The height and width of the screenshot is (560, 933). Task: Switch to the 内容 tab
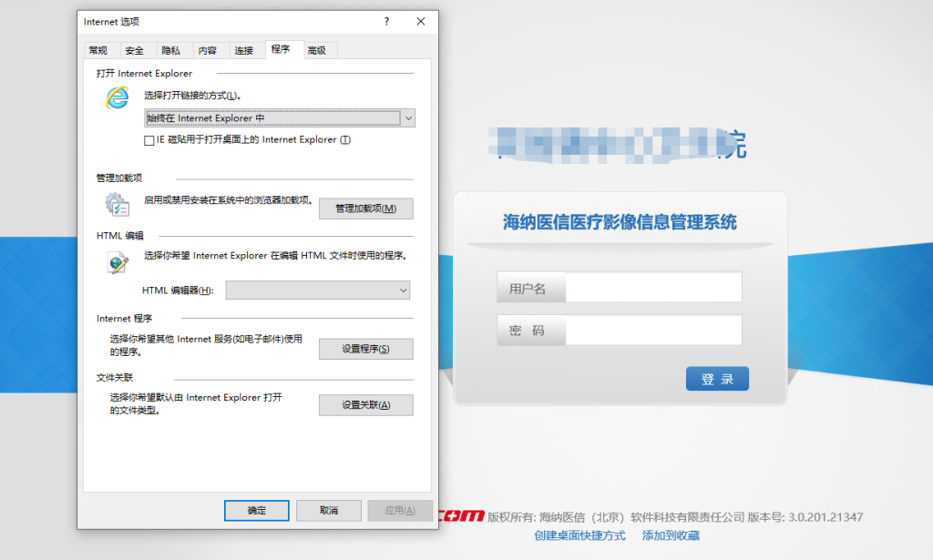(x=208, y=50)
